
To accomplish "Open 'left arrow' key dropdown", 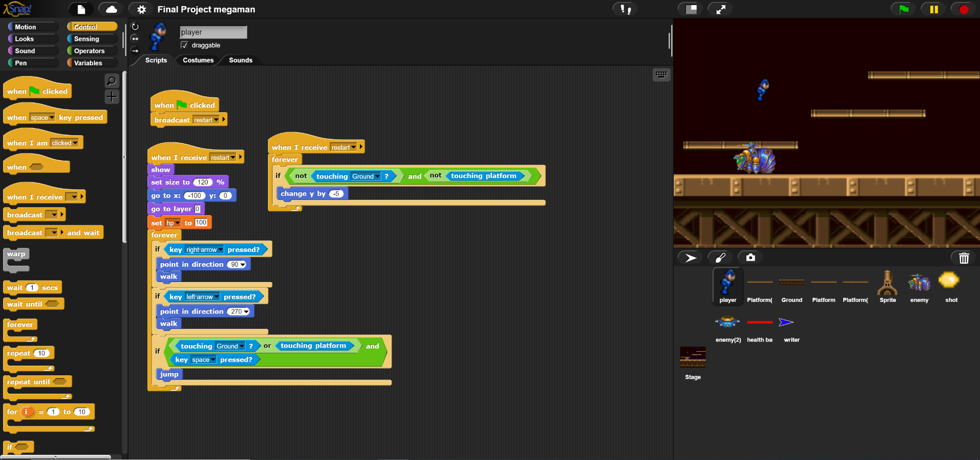I will [216, 297].
